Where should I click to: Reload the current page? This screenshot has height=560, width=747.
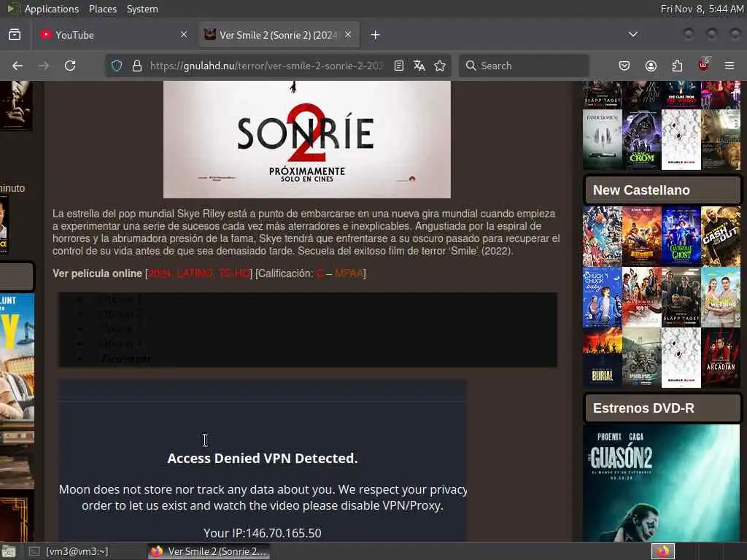70,66
